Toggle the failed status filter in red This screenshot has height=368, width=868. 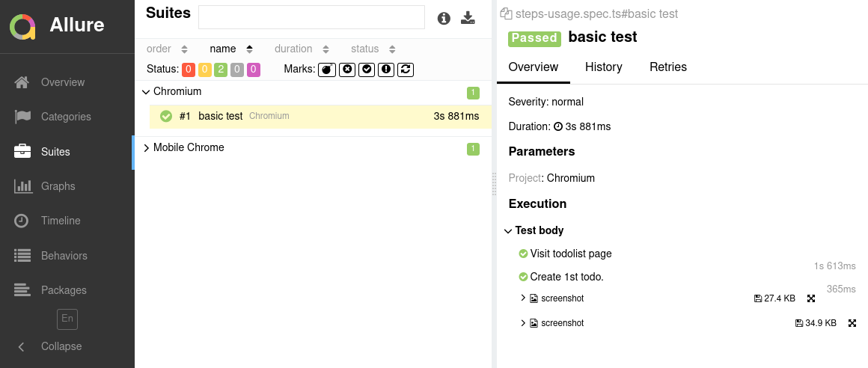point(189,70)
